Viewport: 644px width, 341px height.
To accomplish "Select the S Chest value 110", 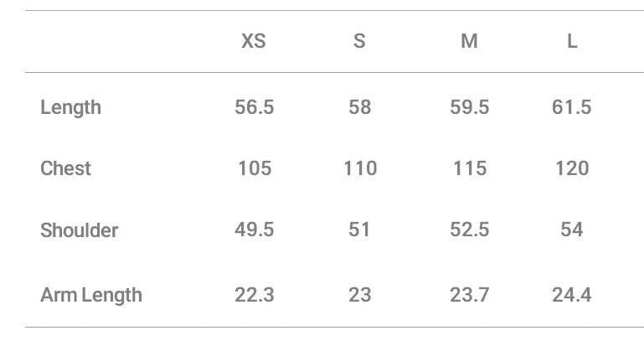I will pyautogui.click(x=360, y=168).
